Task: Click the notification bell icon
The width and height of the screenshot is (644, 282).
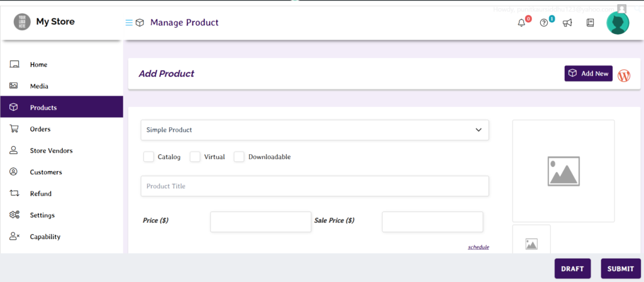Action: tap(521, 23)
